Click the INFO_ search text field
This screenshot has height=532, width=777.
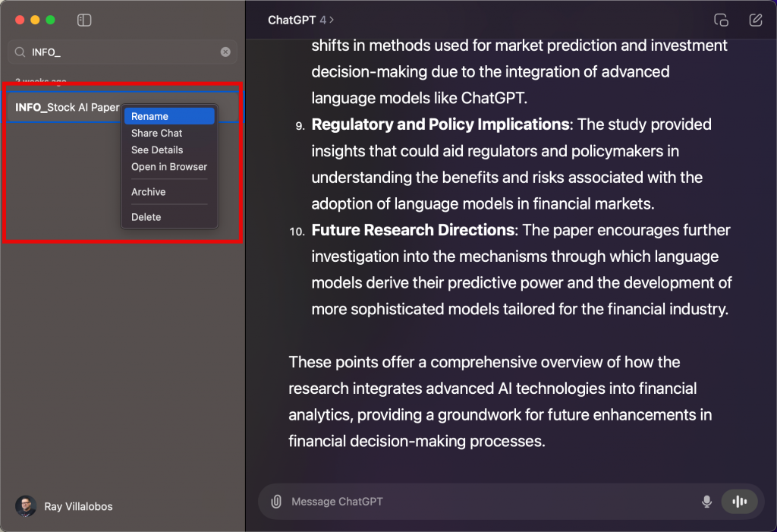tap(121, 52)
